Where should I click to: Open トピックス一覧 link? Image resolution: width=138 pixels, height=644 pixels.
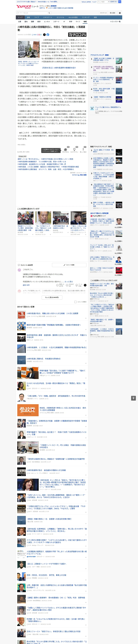click(115, 21)
